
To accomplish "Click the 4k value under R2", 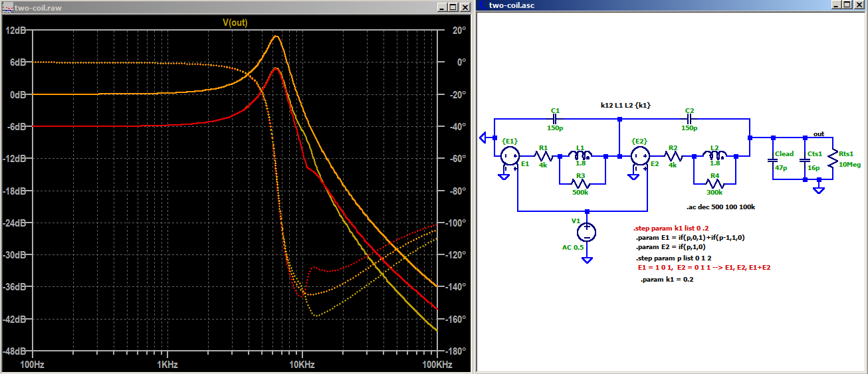I will (x=673, y=165).
